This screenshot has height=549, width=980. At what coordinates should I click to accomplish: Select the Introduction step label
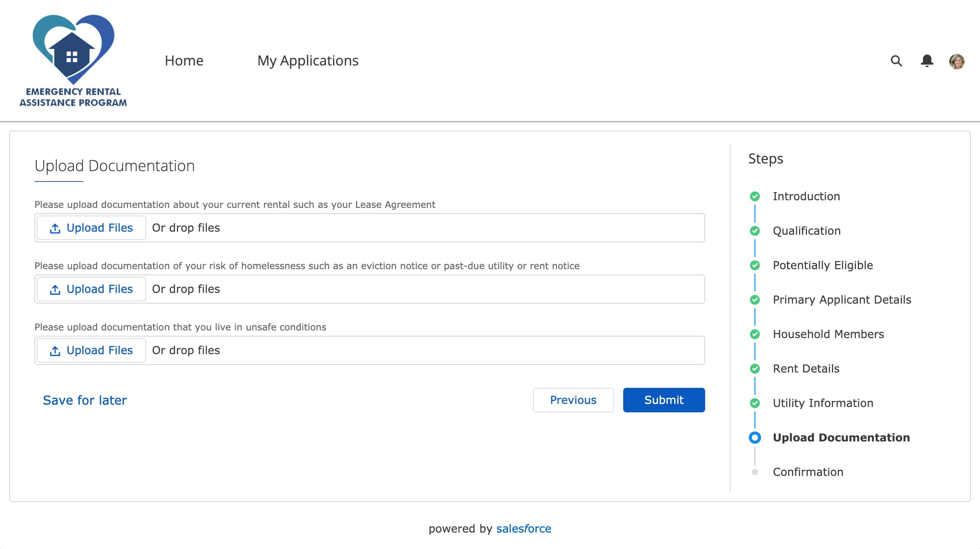pyautogui.click(x=806, y=196)
